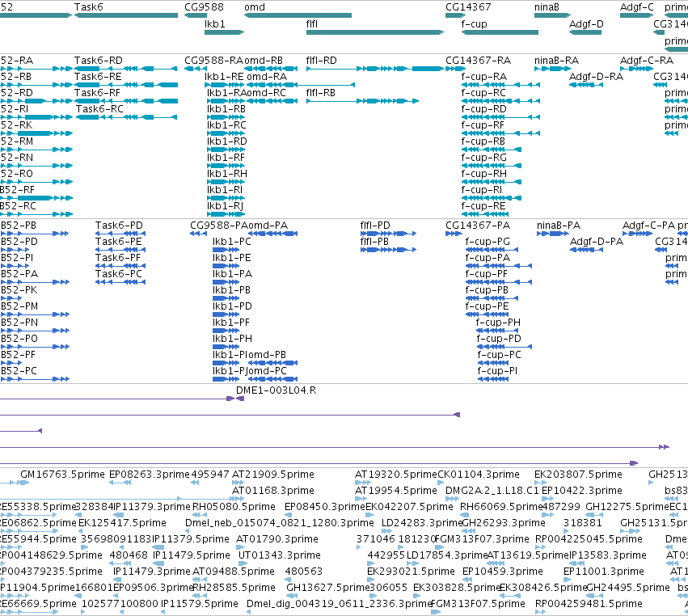Open EST AT01168.3prime
This screenshot has height=616, width=688.
[x=273, y=490]
